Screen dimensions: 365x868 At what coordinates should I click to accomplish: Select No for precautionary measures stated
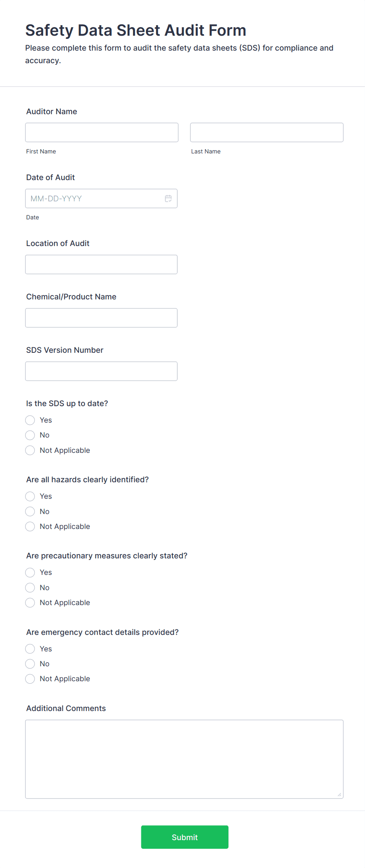(30, 587)
